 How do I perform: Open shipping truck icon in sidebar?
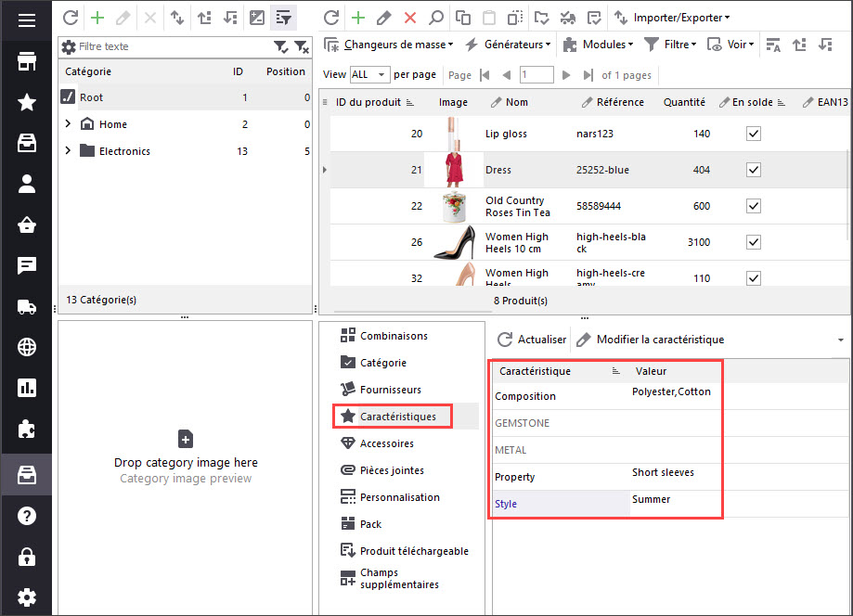(27, 307)
